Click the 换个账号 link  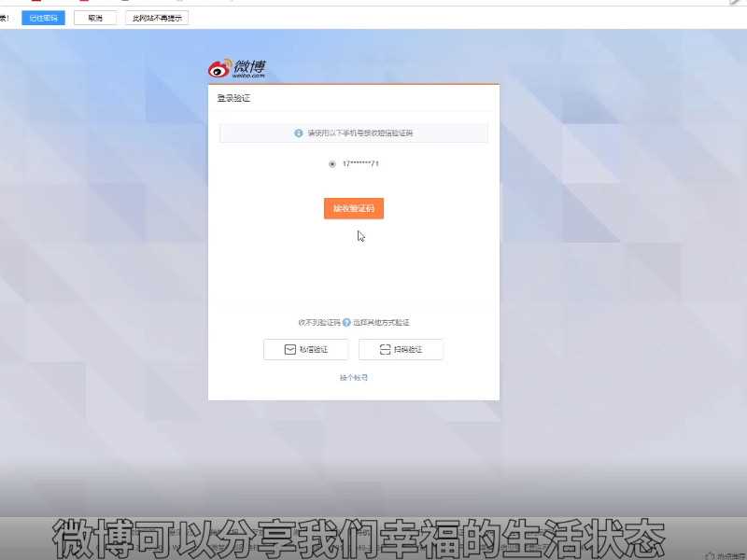click(353, 377)
